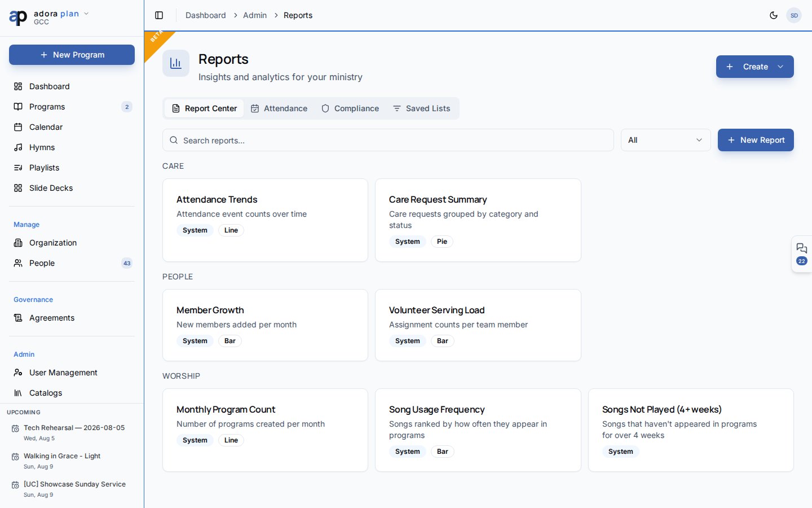
Task: Click the Walking in Grace calendar icon
Action: 15,457
